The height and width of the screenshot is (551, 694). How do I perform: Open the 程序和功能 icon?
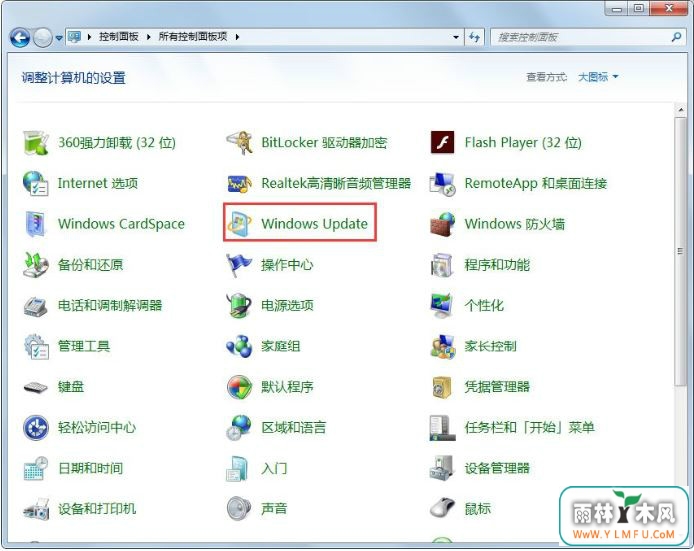pyautogui.click(x=443, y=265)
